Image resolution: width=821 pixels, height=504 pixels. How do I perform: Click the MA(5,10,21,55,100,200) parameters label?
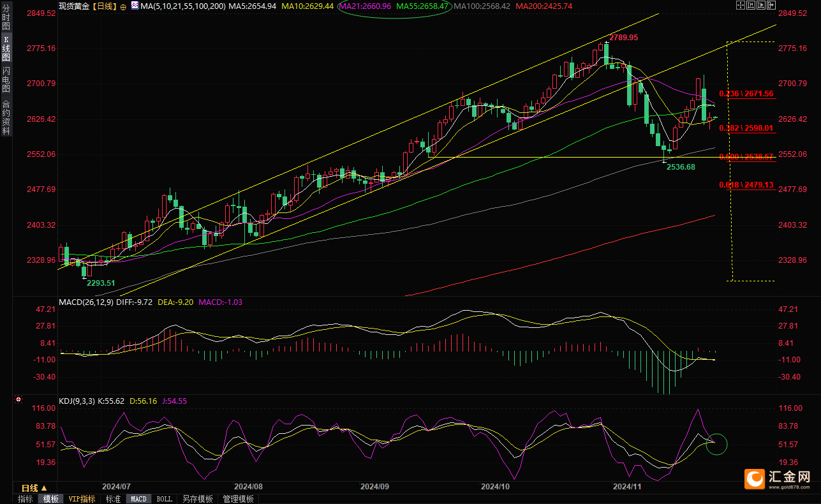point(182,6)
